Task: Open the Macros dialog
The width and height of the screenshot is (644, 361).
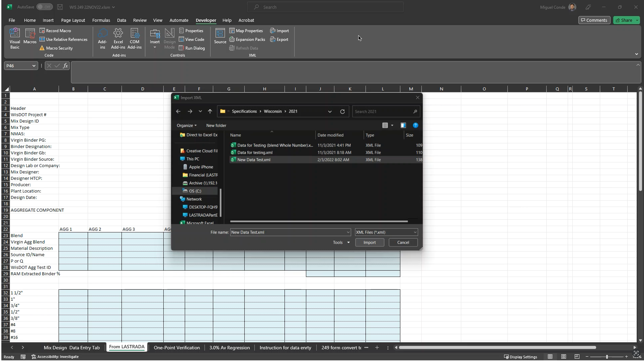Action: click(x=30, y=36)
